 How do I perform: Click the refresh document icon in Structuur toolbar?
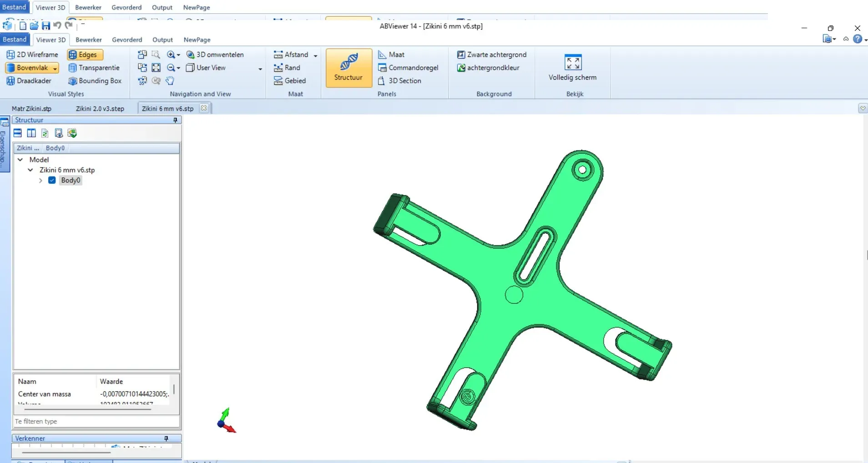click(x=45, y=133)
